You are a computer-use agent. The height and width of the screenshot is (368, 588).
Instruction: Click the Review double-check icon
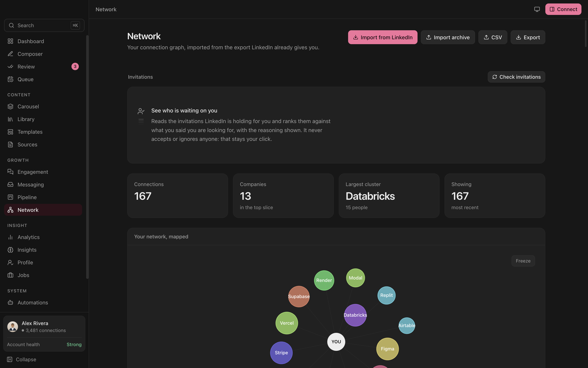10,66
